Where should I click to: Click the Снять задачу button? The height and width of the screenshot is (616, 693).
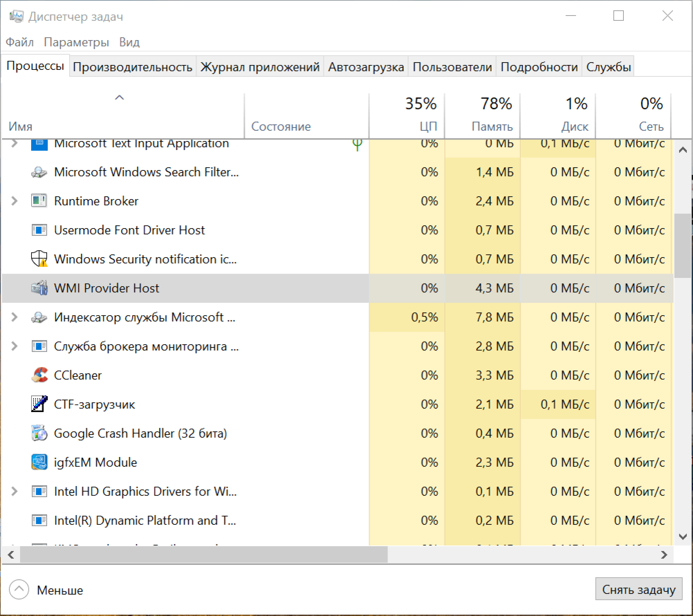click(x=638, y=590)
